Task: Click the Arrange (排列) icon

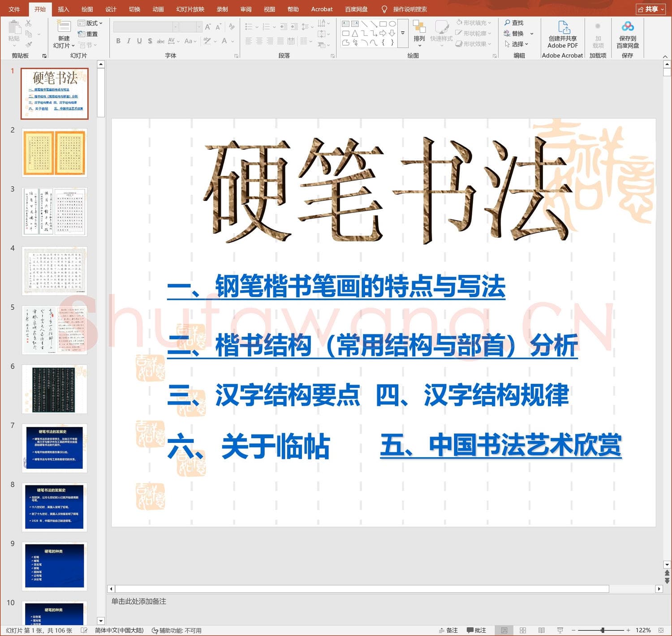Action: (419, 27)
